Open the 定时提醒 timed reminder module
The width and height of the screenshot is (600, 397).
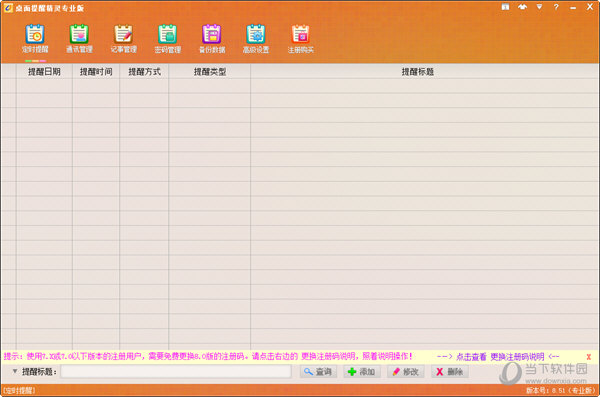pos(35,39)
